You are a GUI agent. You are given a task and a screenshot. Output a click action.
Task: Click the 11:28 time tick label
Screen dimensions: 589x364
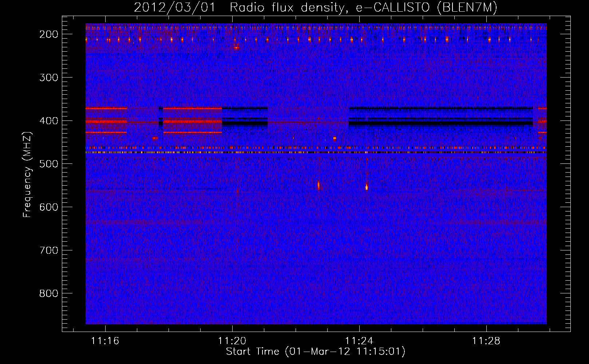point(486,341)
